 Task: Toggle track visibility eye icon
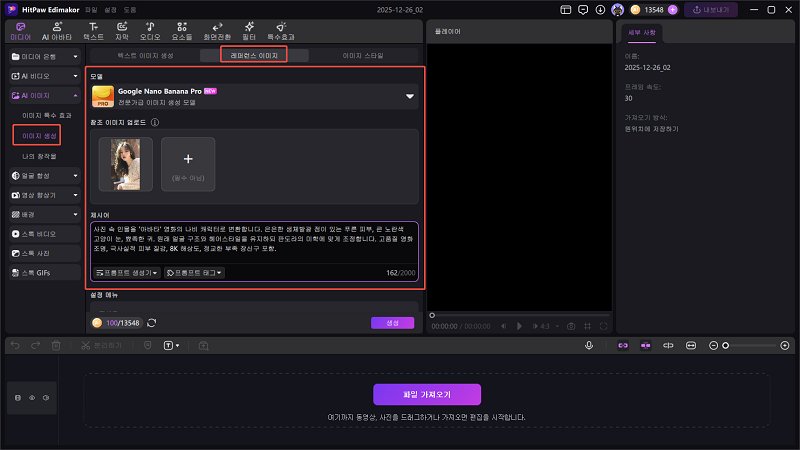click(x=32, y=397)
